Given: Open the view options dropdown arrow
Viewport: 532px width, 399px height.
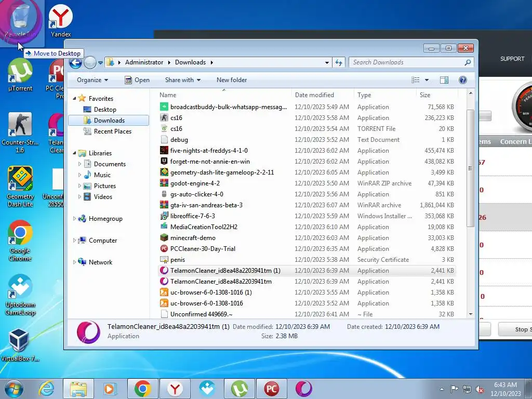Looking at the screenshot, I should 427,80.
